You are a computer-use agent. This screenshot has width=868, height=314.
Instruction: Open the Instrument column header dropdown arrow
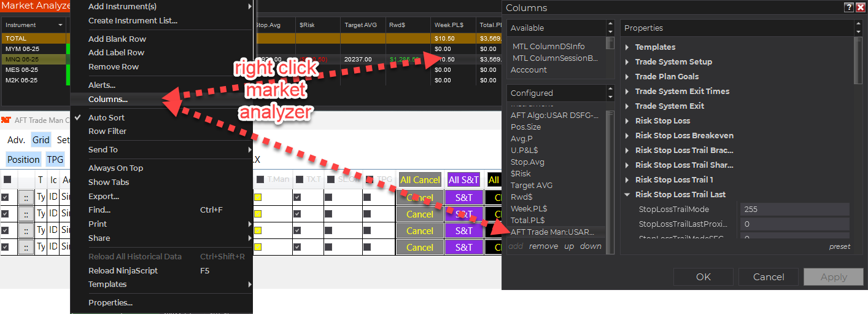(60, 25)
